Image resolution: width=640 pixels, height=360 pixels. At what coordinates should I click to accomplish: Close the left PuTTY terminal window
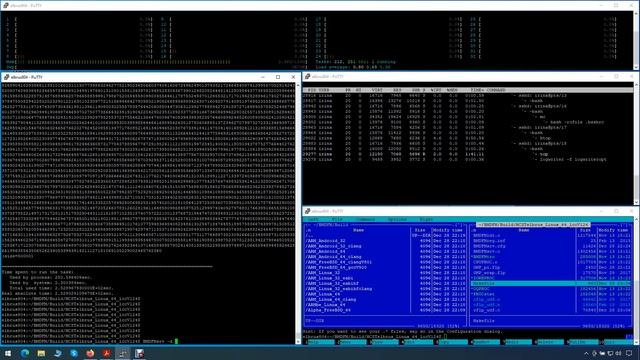pos(293,77)
